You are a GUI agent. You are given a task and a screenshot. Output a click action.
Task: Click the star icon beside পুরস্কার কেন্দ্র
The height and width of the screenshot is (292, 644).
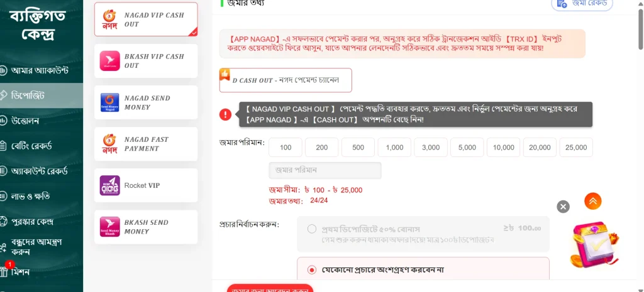coord(3,222)
